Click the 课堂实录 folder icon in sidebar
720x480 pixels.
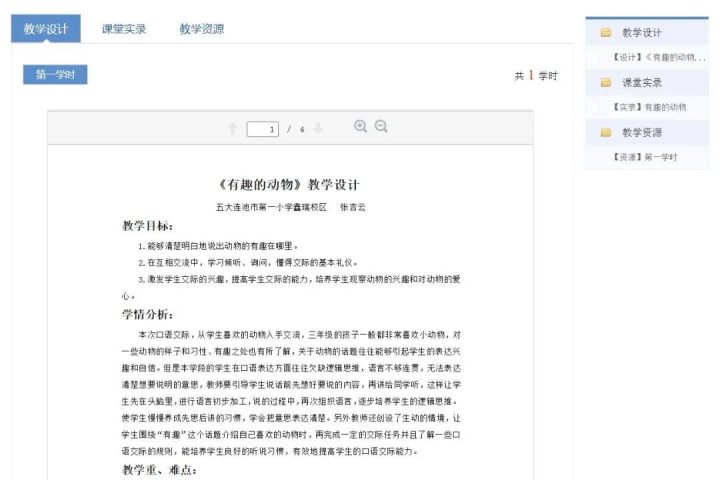point(606,83)
